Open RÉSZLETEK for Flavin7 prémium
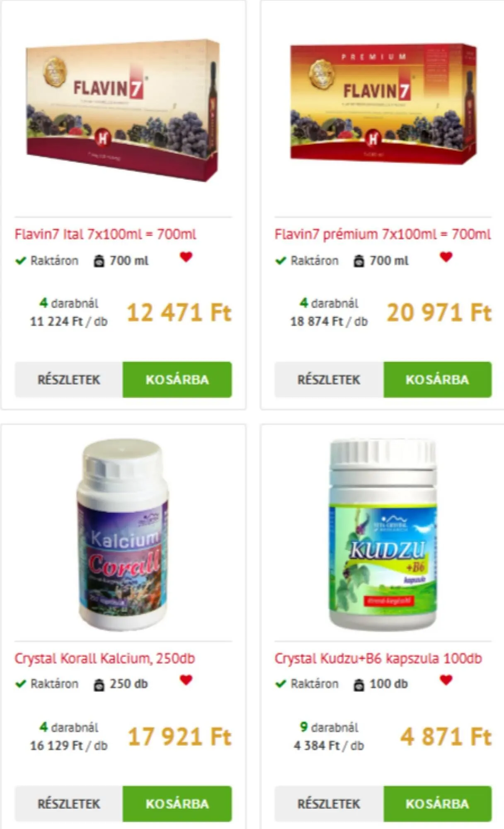Screen dimensions: 504x829 (329, 380)
